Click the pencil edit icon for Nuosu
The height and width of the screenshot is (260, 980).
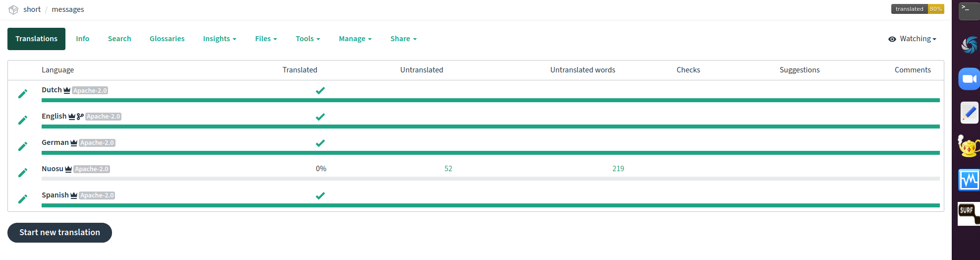click(23, 173)
